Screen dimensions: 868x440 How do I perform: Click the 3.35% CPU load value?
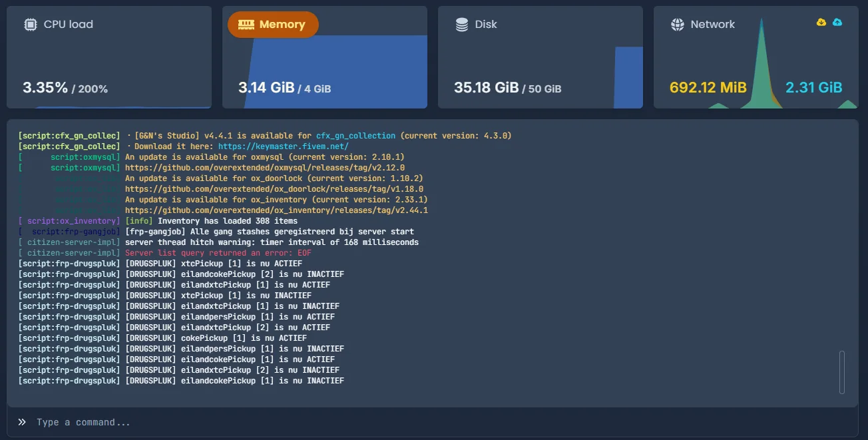tap(45, 87)
